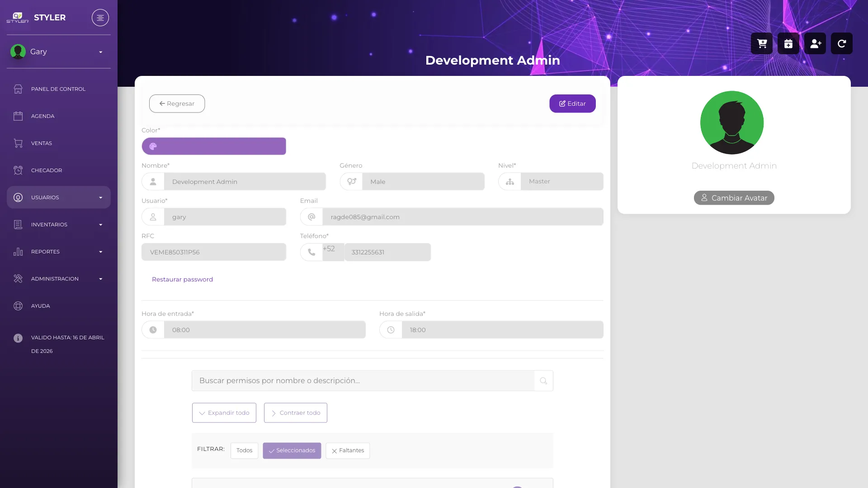The height and width of the screenshot is (488, 868).
Task: Click the Reportes bar chart icon
Action: click(18, 252)
